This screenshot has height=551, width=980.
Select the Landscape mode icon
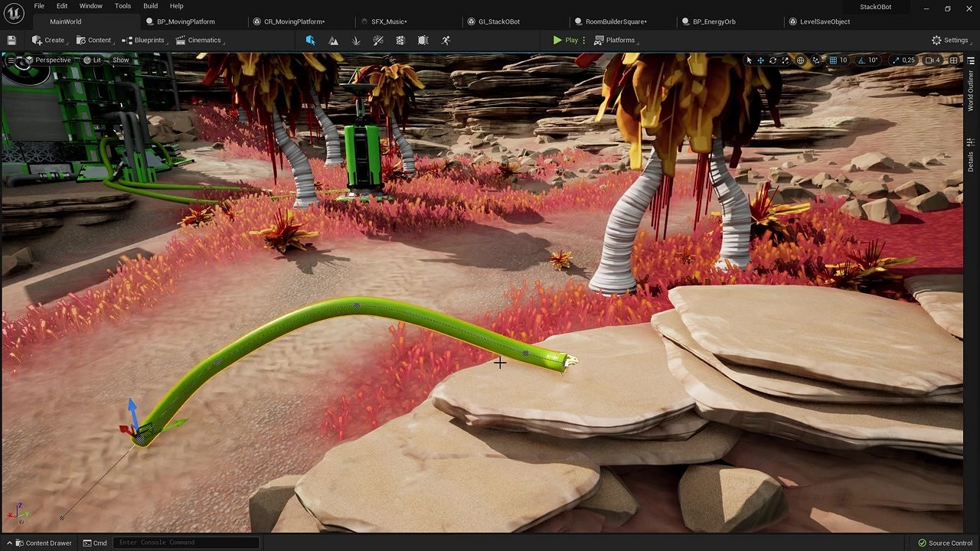(x=333, y=40)
